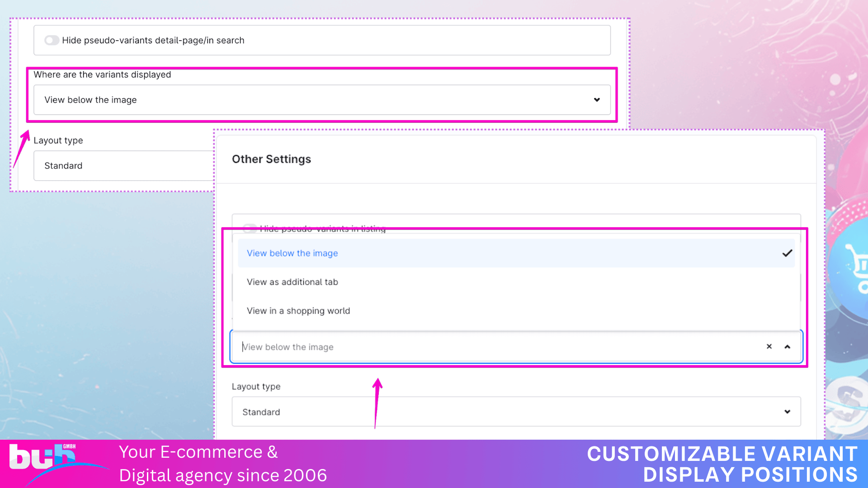Clear selection with the X icon
This screenshot has width=868, height=488.
[x=769, y=347]
